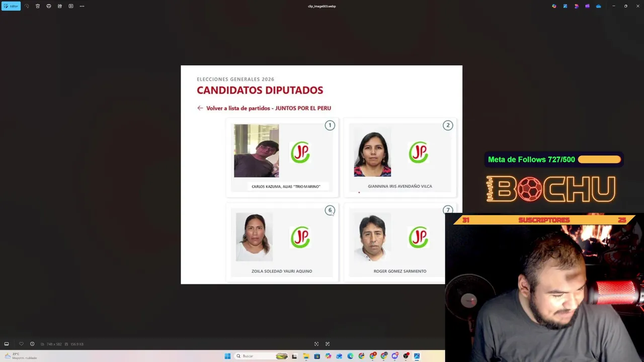Click the JP party logo on Giannina card

point(419,152)
